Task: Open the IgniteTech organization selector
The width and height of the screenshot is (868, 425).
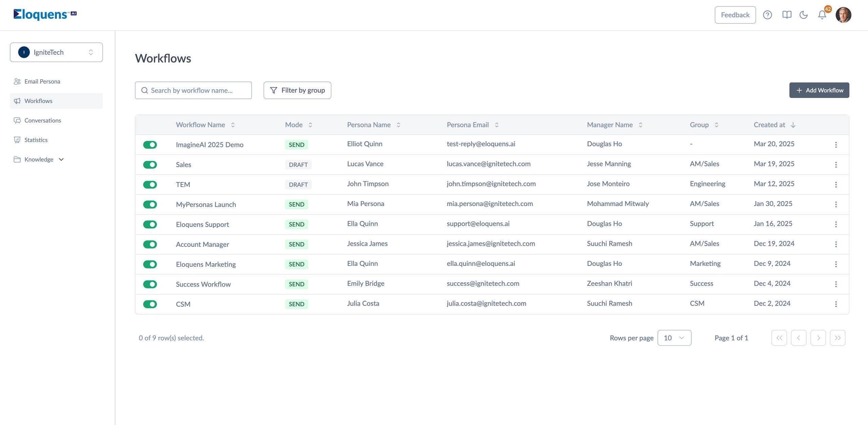Action: pyautogui.click(x=56, y=52)
